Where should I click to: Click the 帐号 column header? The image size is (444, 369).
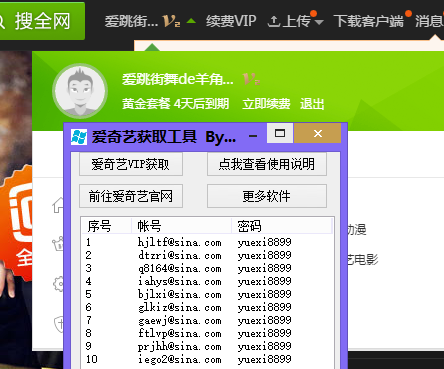click(x=182, y=226)
